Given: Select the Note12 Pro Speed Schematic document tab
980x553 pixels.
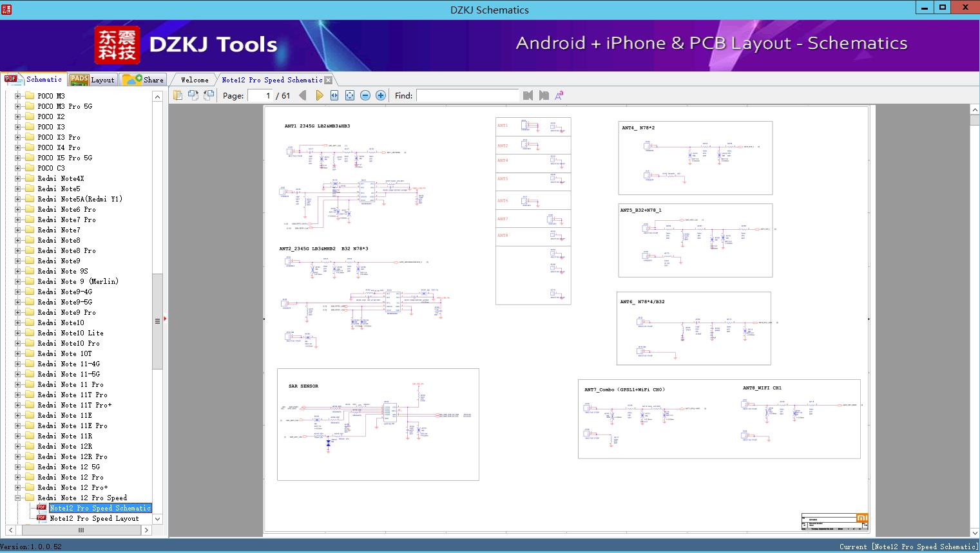Looking at the screenshot, I should [x=272, y=80].
